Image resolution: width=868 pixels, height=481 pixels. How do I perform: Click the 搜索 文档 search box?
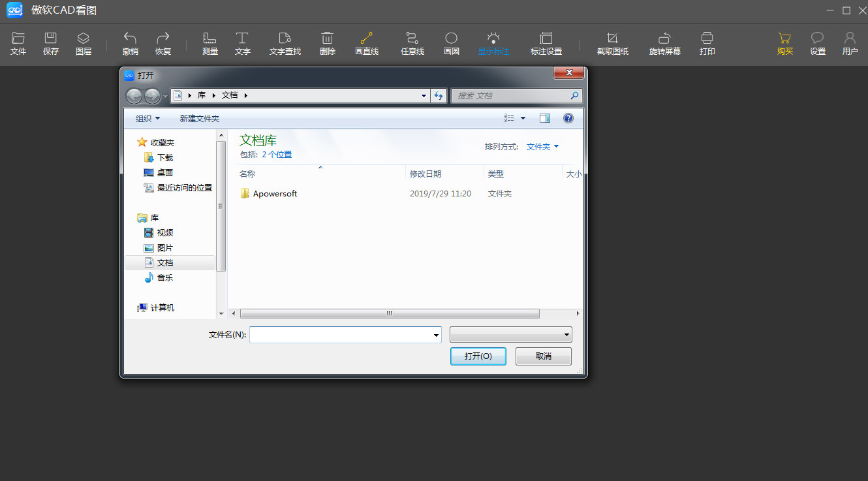tap(510, 95)
